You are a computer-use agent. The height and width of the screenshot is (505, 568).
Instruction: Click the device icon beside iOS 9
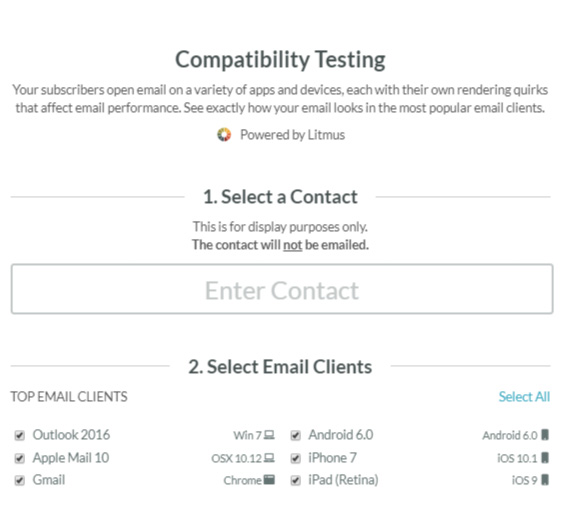(x=545, y=480)
